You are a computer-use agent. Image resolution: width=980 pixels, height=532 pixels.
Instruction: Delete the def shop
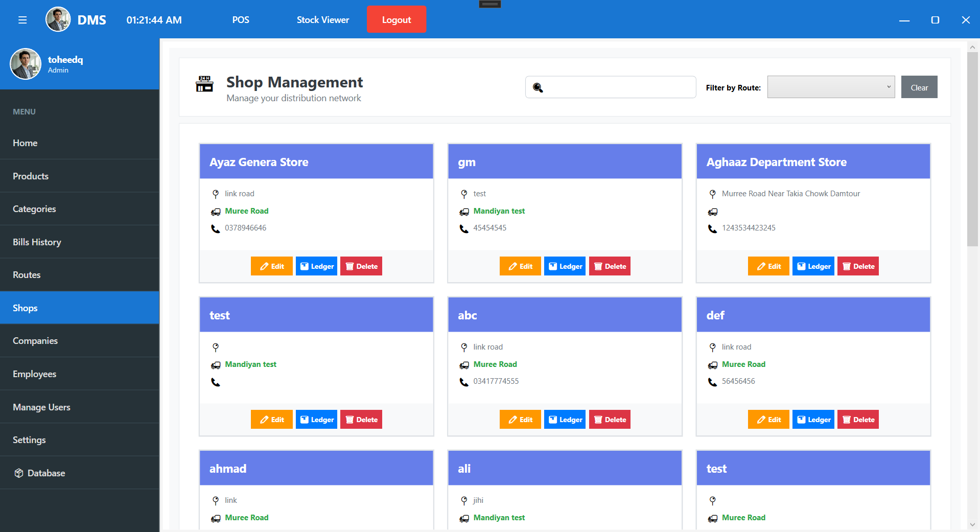[858, 420]
